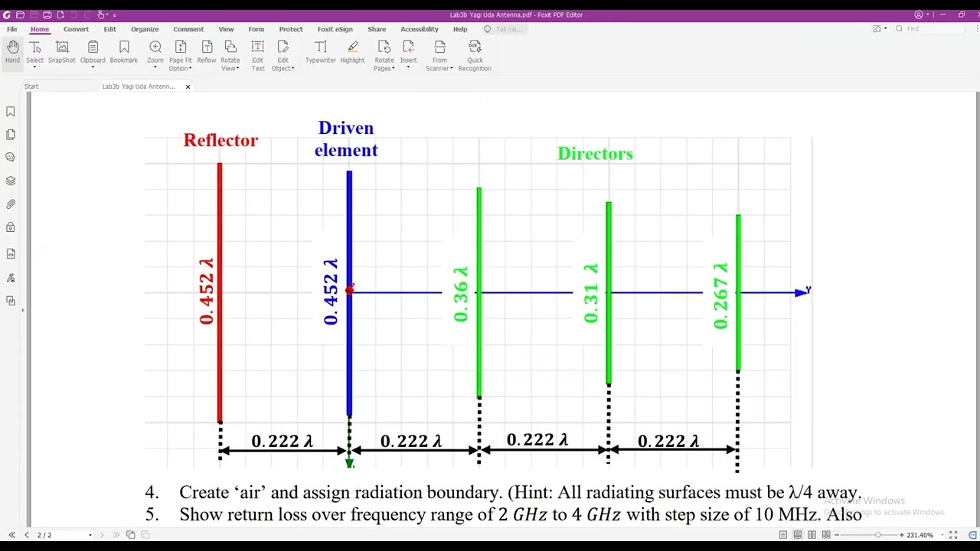The height and width of the screenshot is (551, 980).
Task: Expand the Zoom dropdown arrow
Action: (155, 67)
